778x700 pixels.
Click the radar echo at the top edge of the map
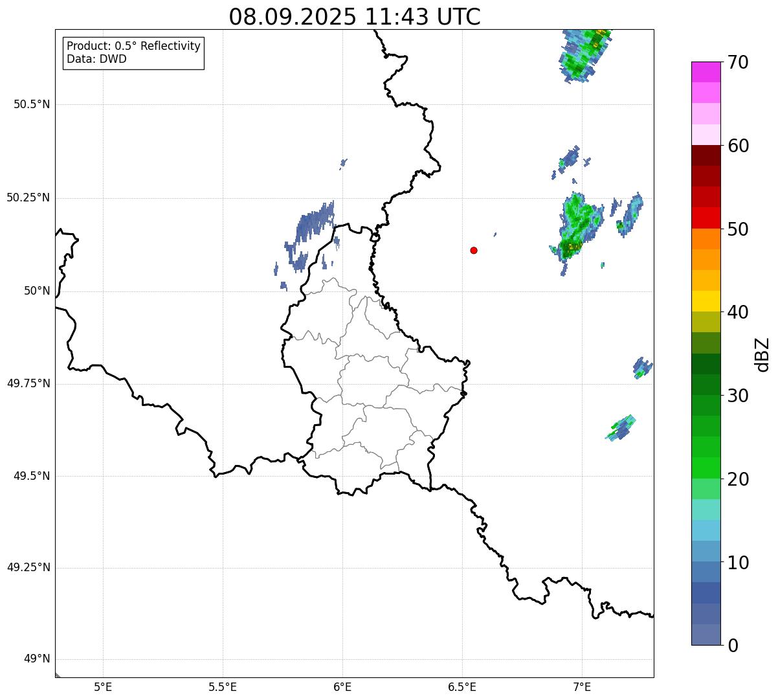(584, 54)
